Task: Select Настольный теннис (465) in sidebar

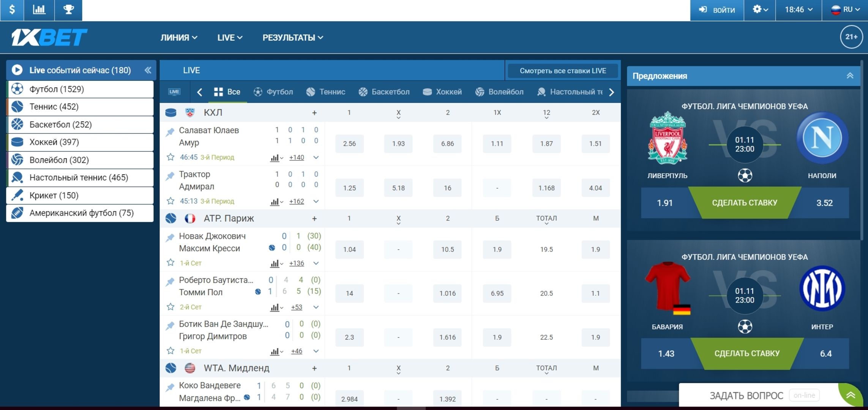Action: (x=80, y=178)
